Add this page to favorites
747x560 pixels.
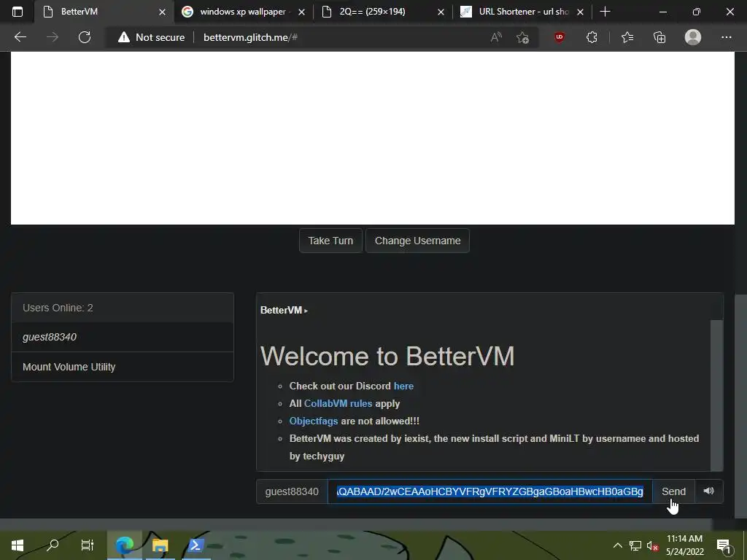pyautogui.click(x=522, y=37)
